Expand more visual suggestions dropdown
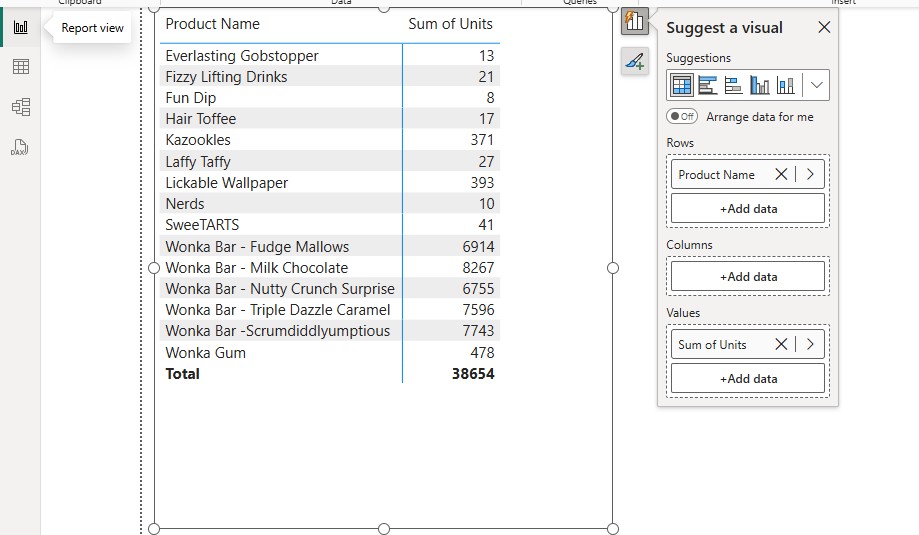 (816, 86)
